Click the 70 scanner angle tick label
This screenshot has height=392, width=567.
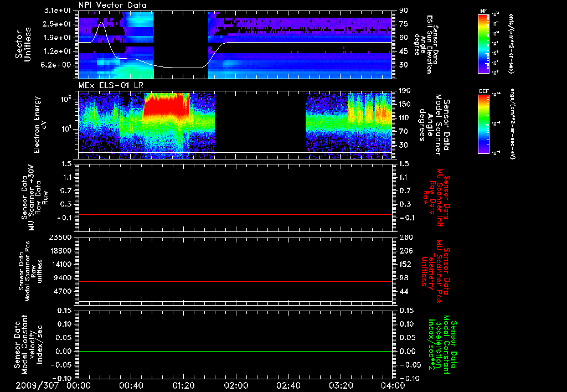coord(404,132)
